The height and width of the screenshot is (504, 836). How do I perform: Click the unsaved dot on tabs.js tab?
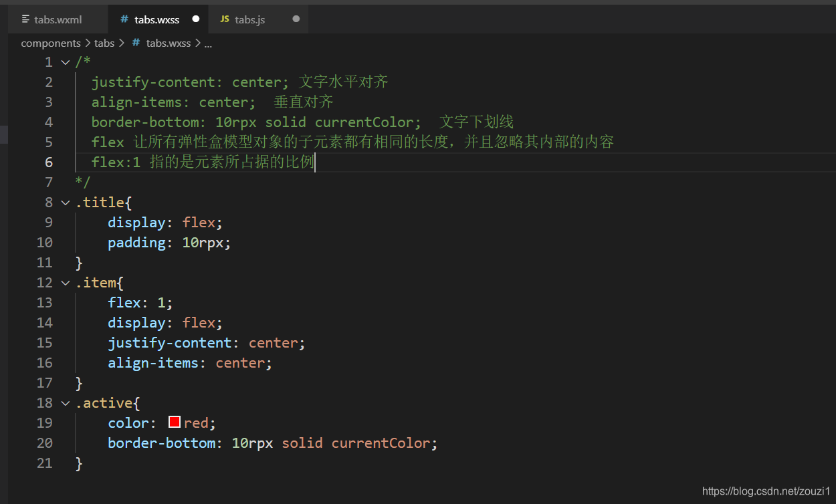[296, 19]
